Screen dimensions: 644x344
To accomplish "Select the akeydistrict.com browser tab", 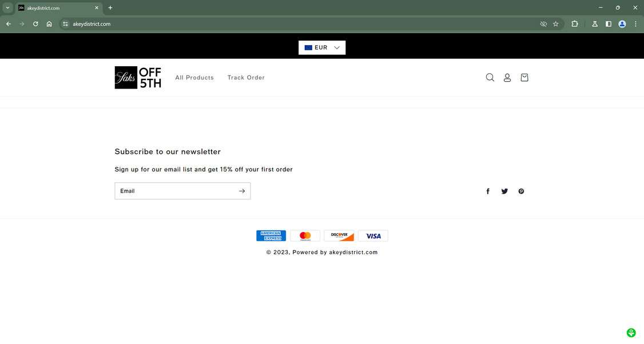I will pyautogui.click(x=59, y=8).
